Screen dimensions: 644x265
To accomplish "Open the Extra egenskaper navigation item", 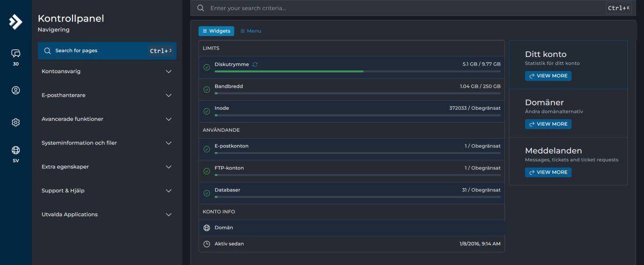I will coord(107,167).
